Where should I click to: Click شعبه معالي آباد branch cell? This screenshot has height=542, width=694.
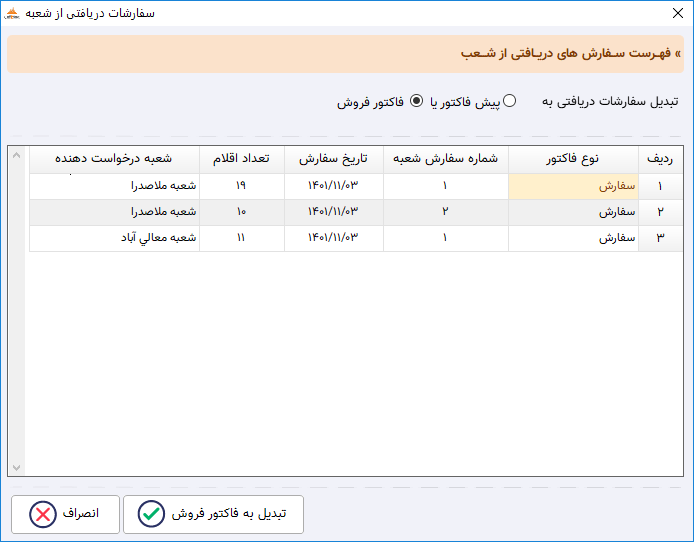click(x=114, y=238)
